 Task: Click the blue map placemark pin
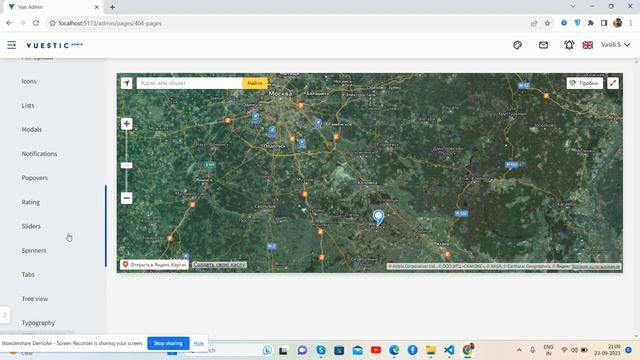coord(378,217)
